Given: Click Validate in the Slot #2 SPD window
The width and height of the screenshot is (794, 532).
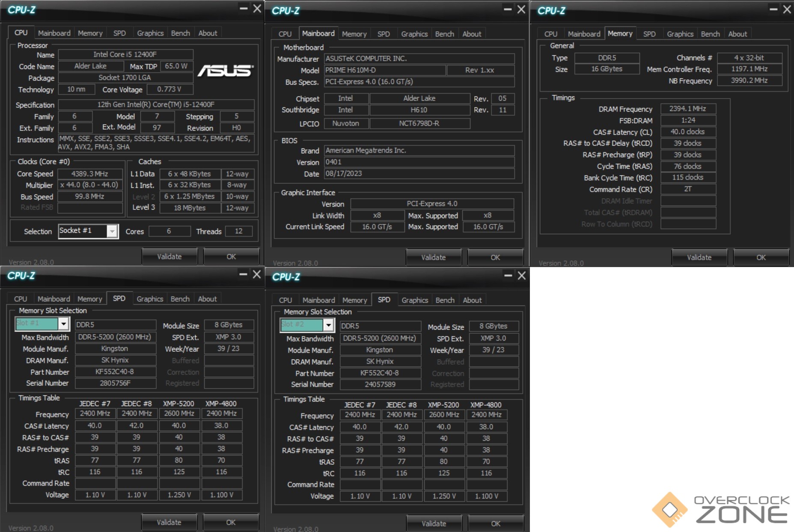Looking at the screenshot, I should tap(434, 523).
